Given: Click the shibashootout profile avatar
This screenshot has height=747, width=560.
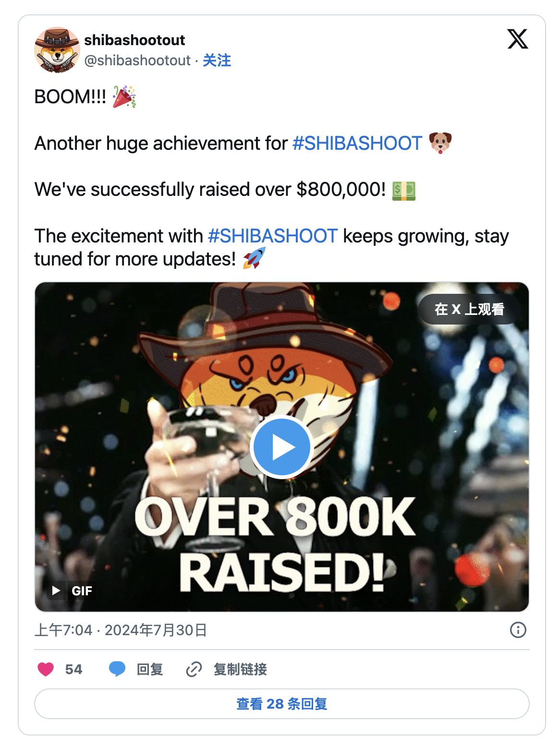Looking at the screenshot, I should pos(57,50).
